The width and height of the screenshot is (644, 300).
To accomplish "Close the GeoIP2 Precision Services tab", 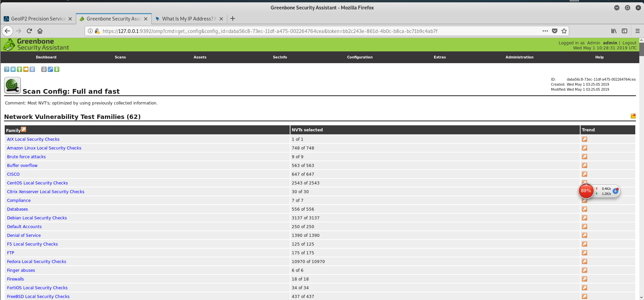I will tap(70, 19).
